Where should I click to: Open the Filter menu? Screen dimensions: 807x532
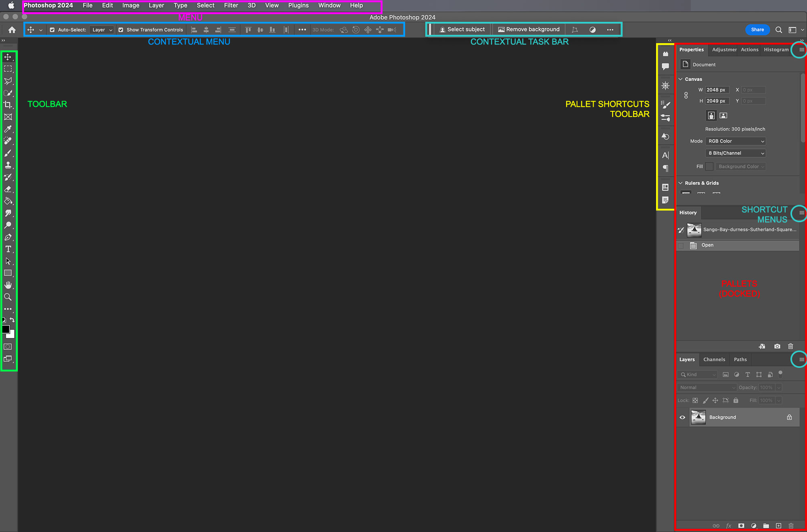[x=231, y=5]
